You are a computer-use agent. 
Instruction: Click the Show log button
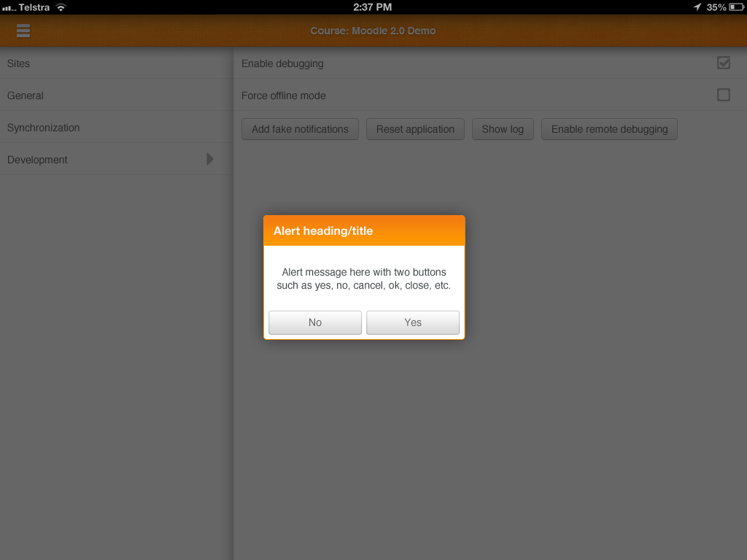pyautogui.click(x=503, y=129)
